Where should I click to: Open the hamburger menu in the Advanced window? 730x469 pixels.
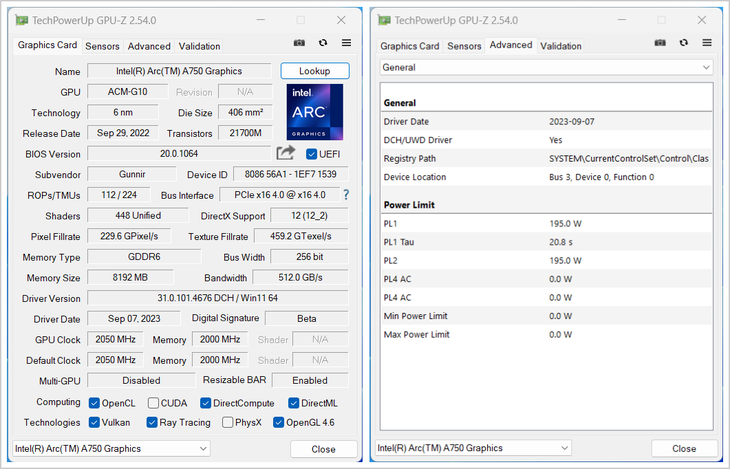point(709,44)
